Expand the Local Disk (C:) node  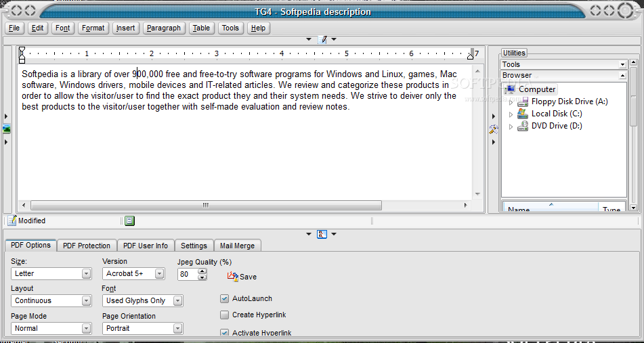[x=511, y=114]
